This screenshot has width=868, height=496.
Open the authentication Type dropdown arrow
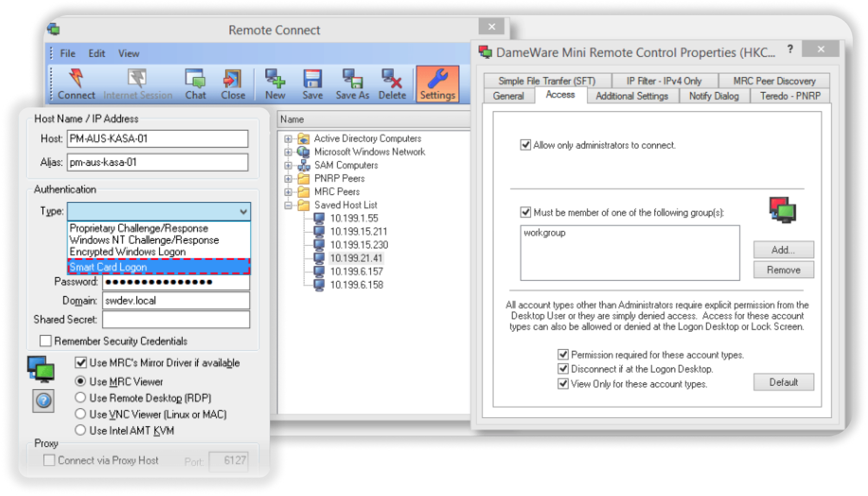pos(244,212)
